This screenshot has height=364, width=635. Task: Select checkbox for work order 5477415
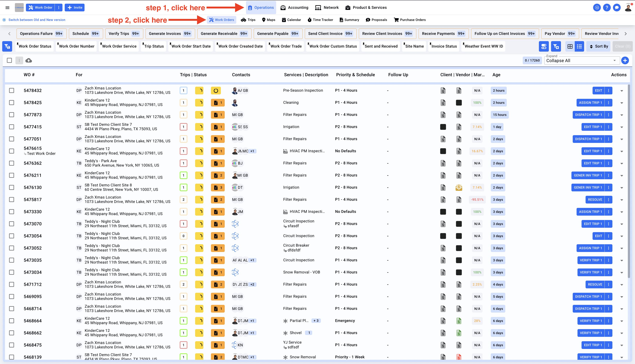pos(12,127)
